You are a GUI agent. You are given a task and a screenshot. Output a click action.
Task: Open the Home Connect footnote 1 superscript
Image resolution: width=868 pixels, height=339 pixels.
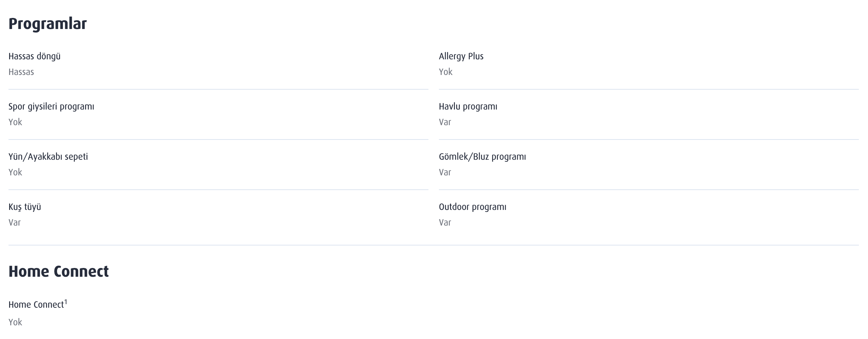(66, 302)
